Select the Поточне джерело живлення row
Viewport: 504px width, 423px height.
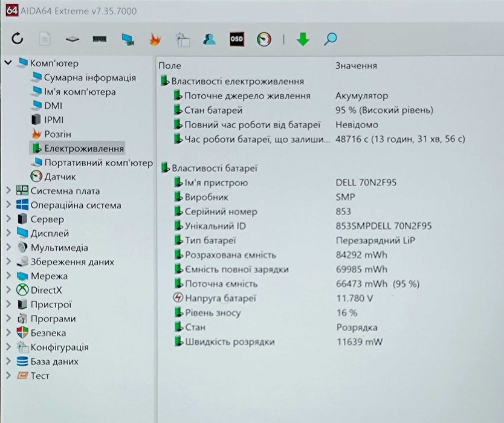(x=242, y=95)
